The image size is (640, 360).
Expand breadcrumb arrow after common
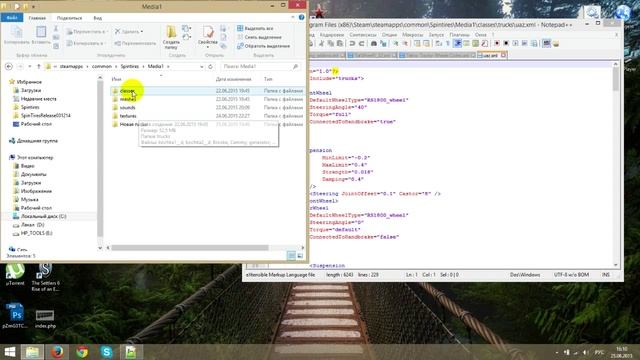pyautogui.click(x=116, y=67)
